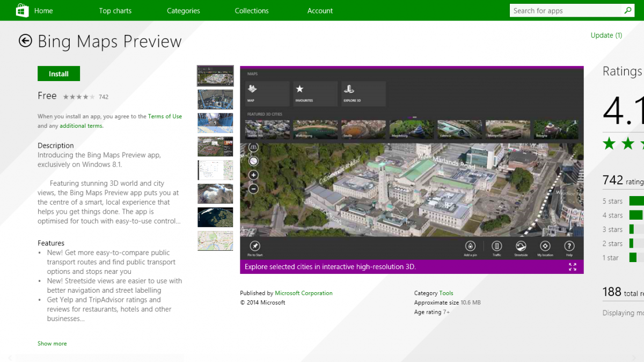Open the Terms of Use link
This screenshot has height=362, width=644.
[165, 116]
